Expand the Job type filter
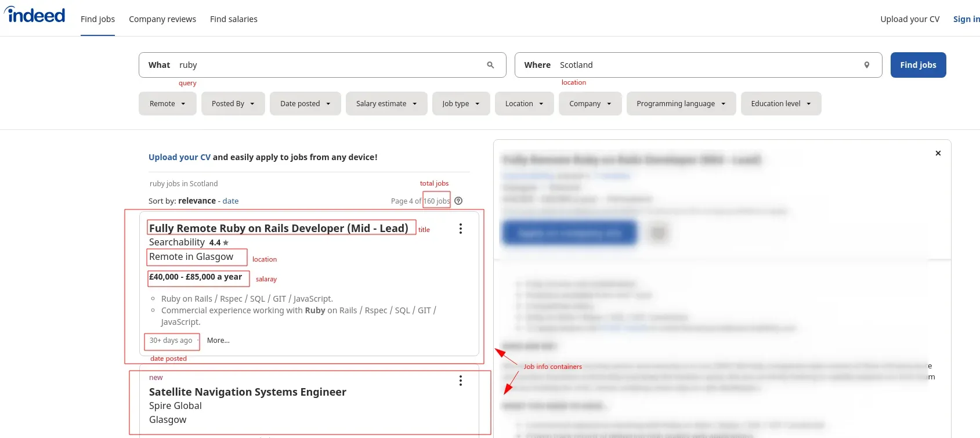The height and width of the screenshot is (438, 980). [x=461, y=104]
